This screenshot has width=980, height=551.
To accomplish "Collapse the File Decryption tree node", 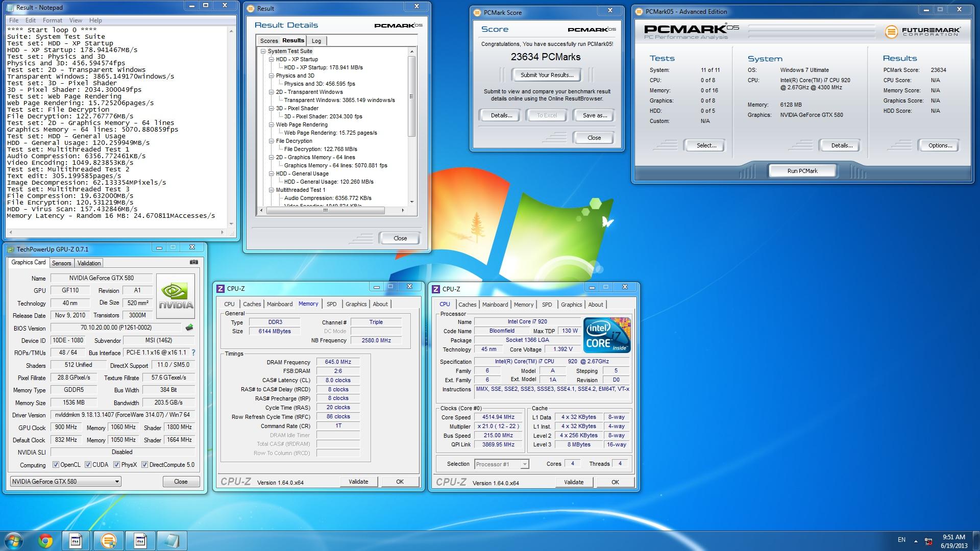I will coord(272,141).
